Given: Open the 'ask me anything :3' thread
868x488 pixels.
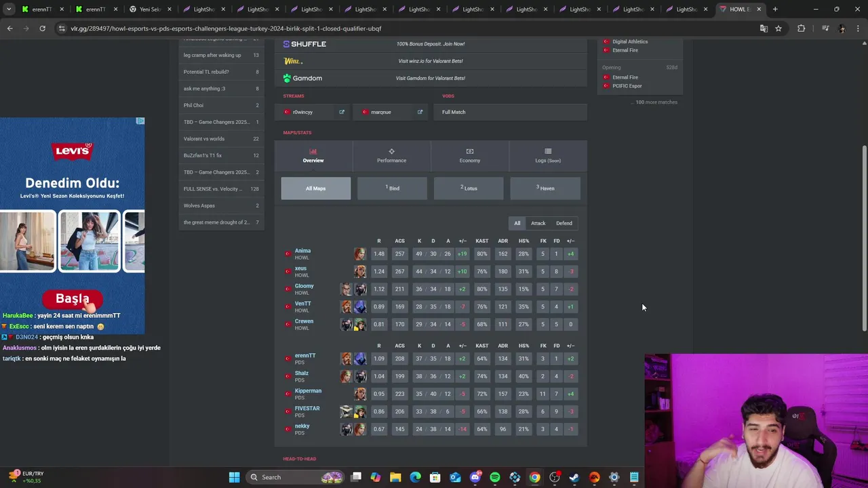Looking at the screenshot, I should [x=221, y=89].
